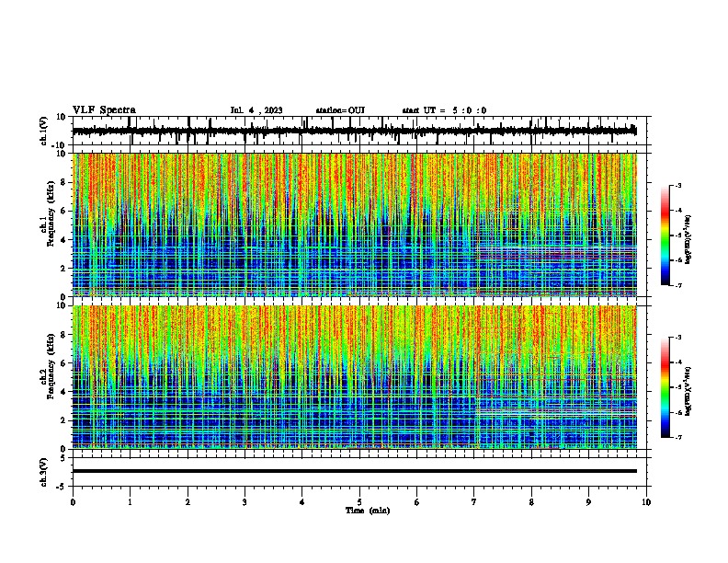The image size is (728, 563).
Task: Click the time axis tick label "3"
Action: pyautogui.click(x=245, y=502)
